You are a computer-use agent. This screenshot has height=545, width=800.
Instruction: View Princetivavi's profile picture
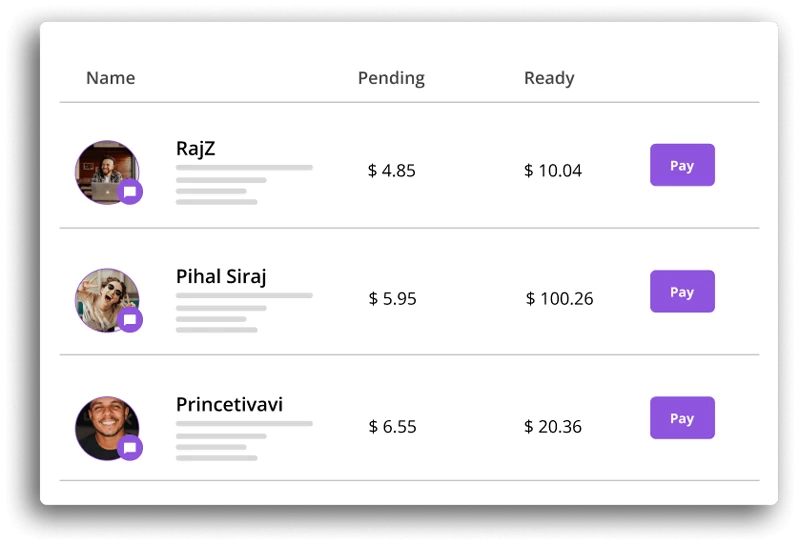coord(107,428)
